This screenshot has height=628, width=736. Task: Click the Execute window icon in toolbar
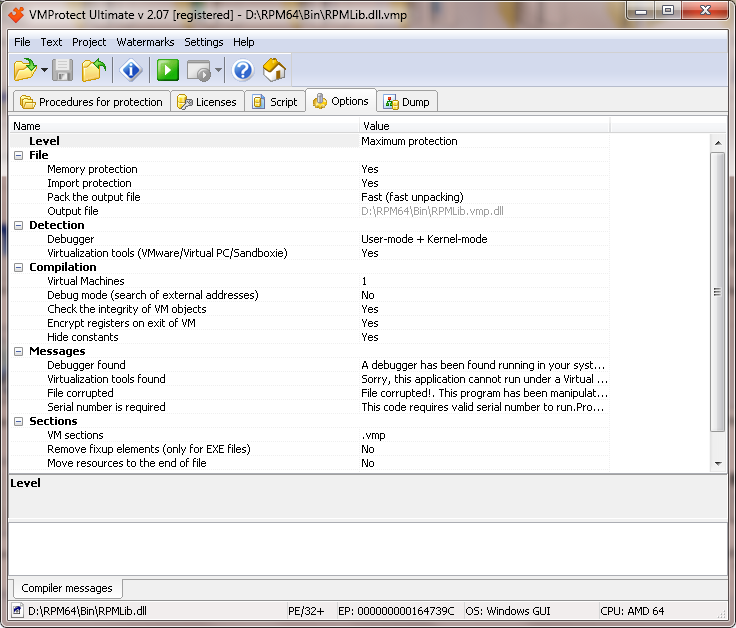pos(199,70)
